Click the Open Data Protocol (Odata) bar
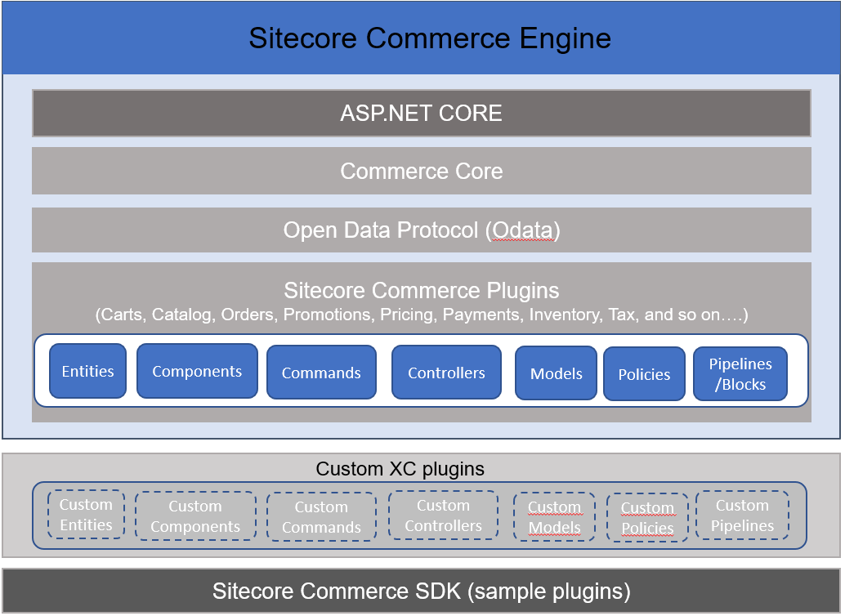The height and width of the screenshot is (616, 845). coord(422,230)
